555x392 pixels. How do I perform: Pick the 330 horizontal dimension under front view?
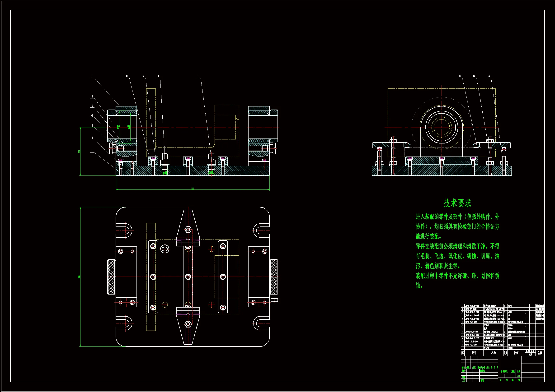[x=193, y=188]
